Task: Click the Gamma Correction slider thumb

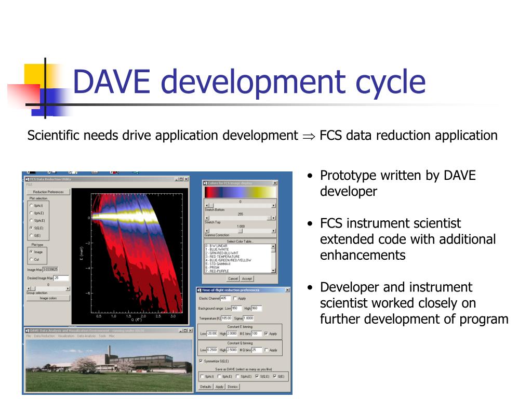Action: click(240, 231)
